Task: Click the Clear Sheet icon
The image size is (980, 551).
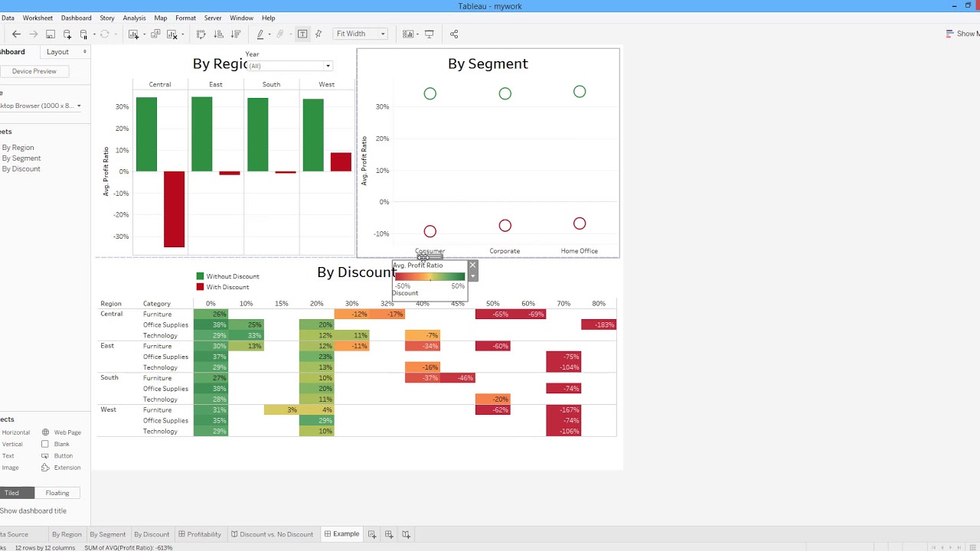Action: 171,34
